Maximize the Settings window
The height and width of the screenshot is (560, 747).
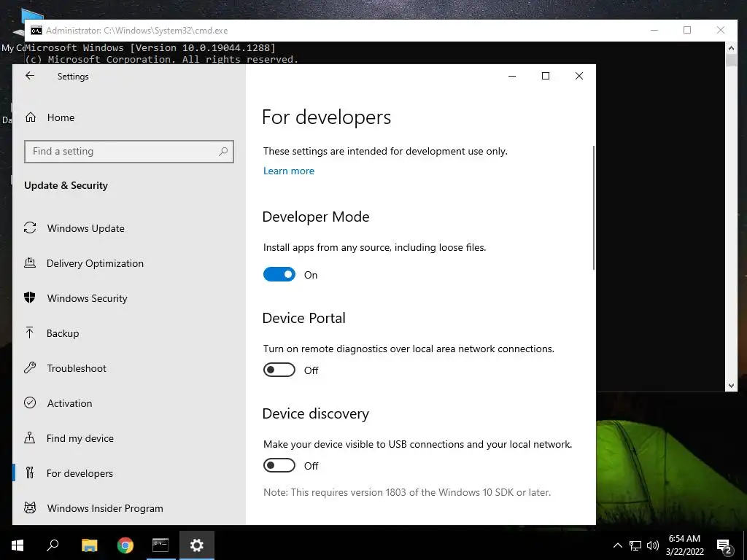tap(546, 76)
